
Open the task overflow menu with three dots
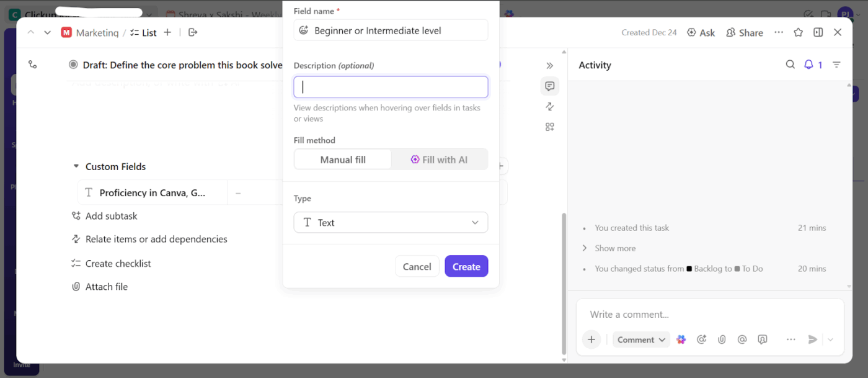(779, 32)
